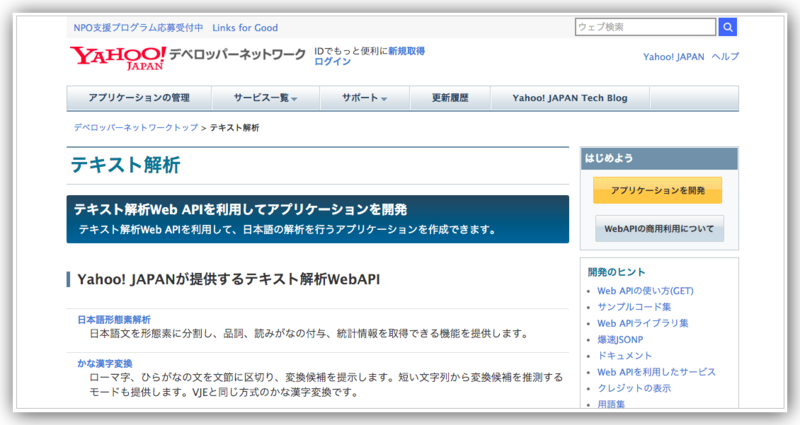Screen dimensions: 800x425
Task: Click the Yahoo! JAPANが提供するテキスト解析WebAPI heading
Action: [229, 280]
